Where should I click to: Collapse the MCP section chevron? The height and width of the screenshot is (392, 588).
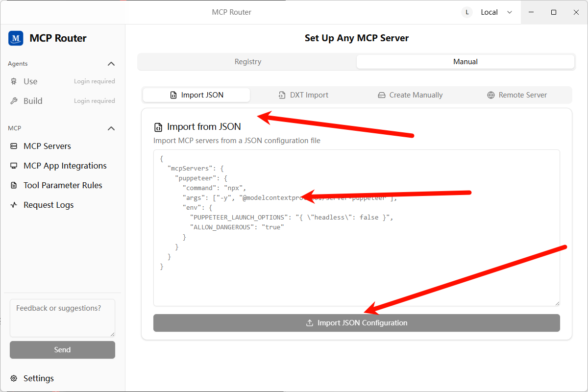pyautogui.click(x=111, y=128)
